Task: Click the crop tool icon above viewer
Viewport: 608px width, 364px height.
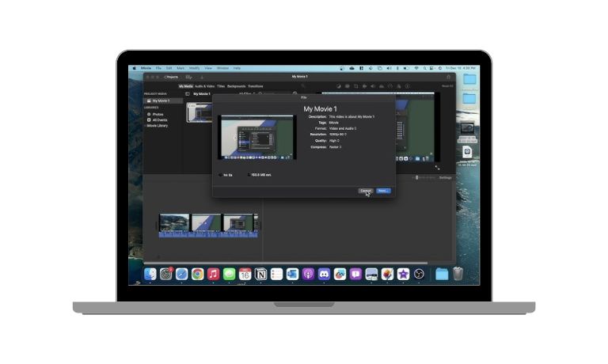Action: coord(356,85)
